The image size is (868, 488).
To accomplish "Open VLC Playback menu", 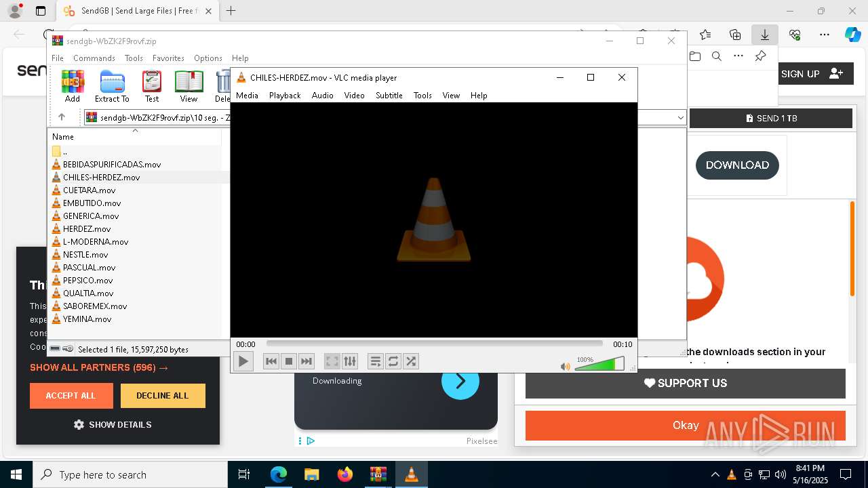I will point(285,96).
